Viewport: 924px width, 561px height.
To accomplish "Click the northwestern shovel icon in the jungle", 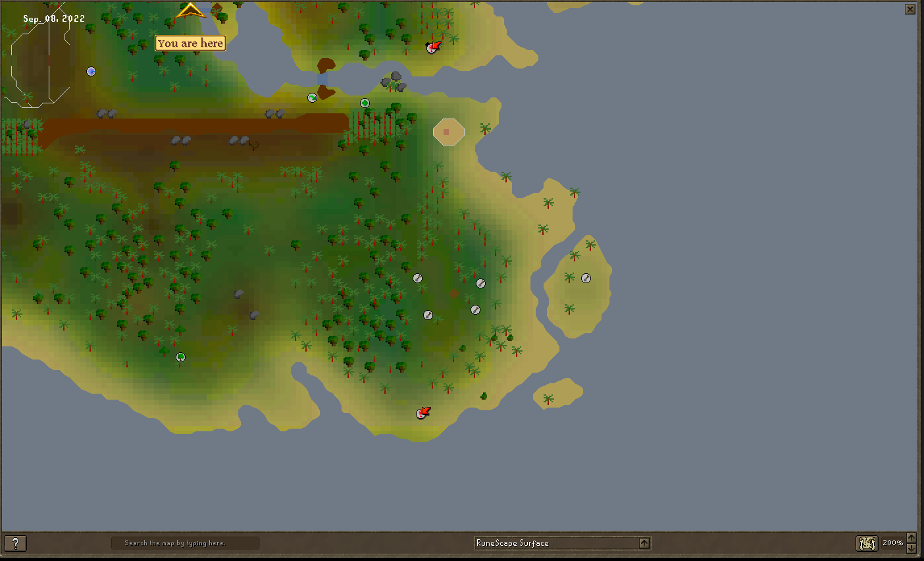I will (x=417, y=278).
